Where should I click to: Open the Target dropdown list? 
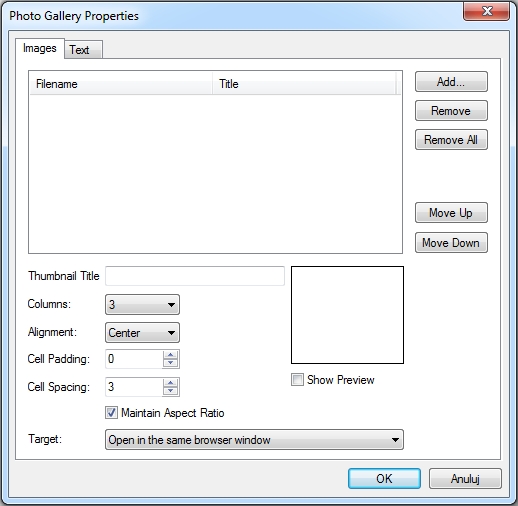pyautogui.click(x=254, y=440)
